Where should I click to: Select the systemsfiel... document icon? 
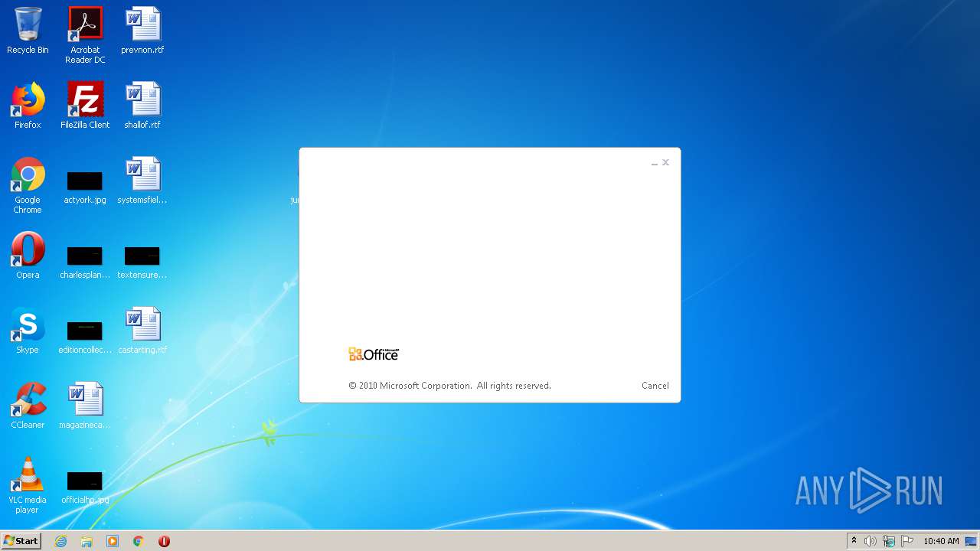(142, 181)
